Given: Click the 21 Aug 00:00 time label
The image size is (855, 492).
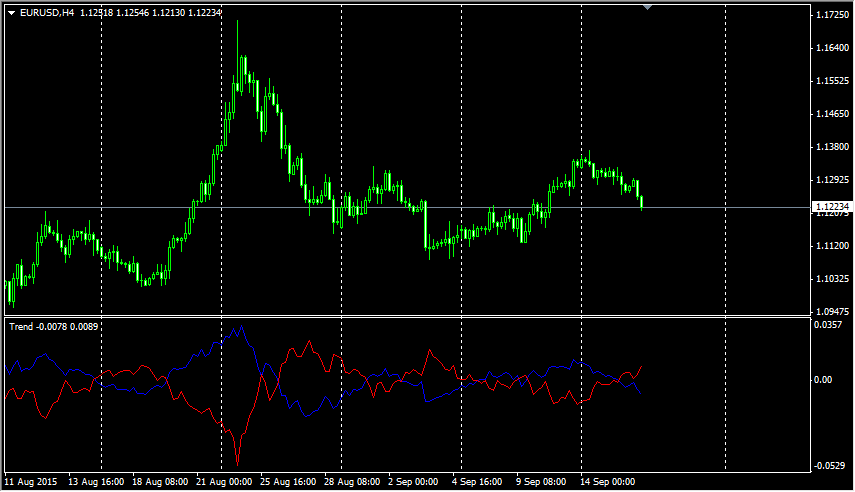Looking at the screenshot, I should tap(224, 482).
